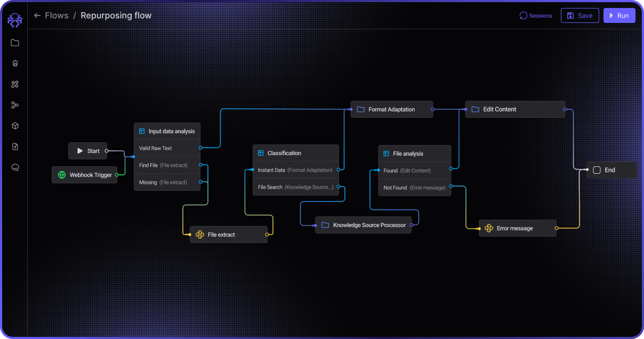Click the Error message node
644x339 pixels.
pyautogui.click(x=517, y=228)
